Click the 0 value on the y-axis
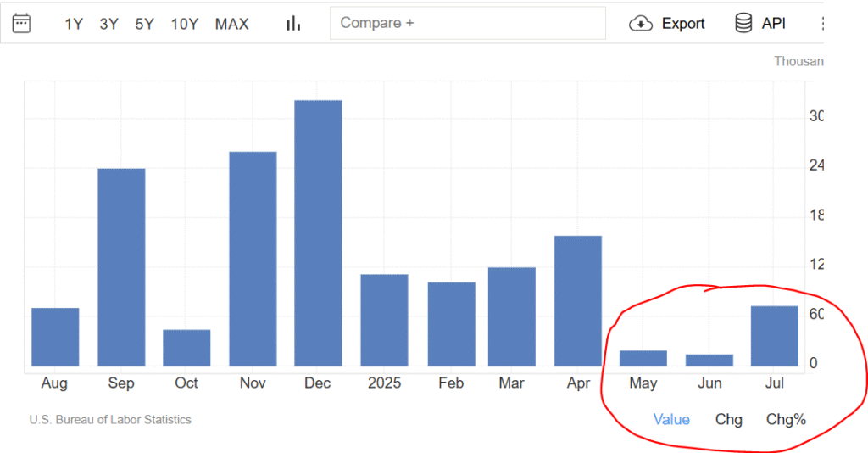Image resolution: width=868 pixels, height=453 pixels. pos(813,363)
